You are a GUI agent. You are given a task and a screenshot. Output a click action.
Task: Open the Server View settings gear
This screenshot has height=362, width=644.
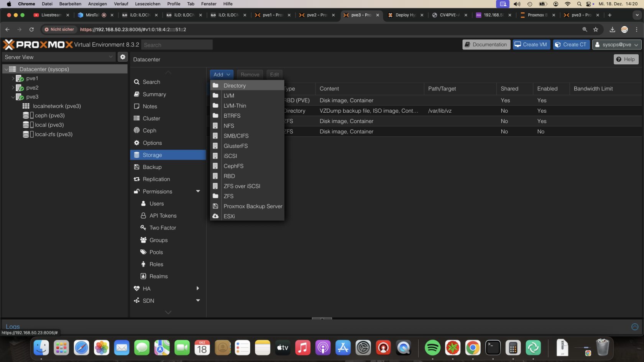(x=123, y=57)
